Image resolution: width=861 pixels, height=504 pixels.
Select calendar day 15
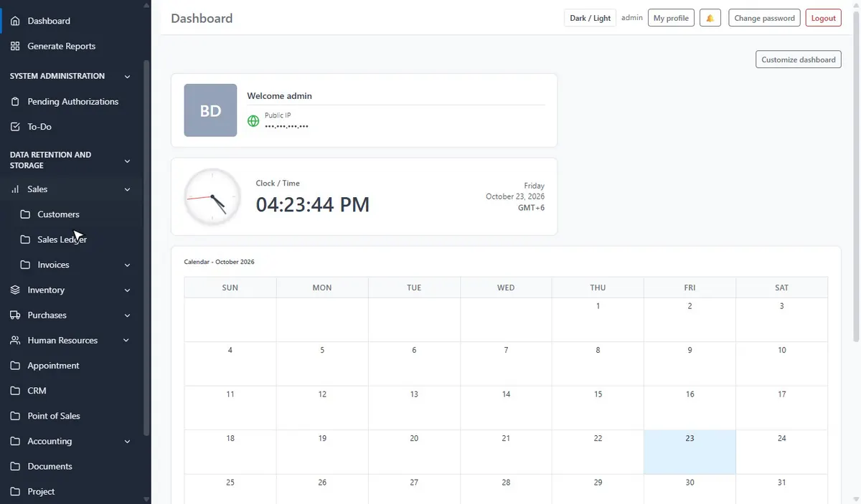(x=598, y=408)
